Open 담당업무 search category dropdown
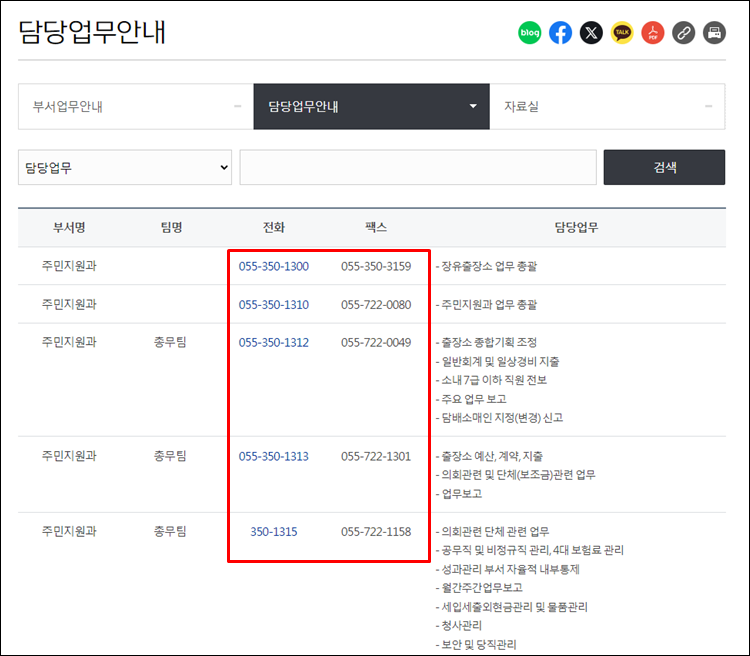The image size is (750, 656). point(125,167)
